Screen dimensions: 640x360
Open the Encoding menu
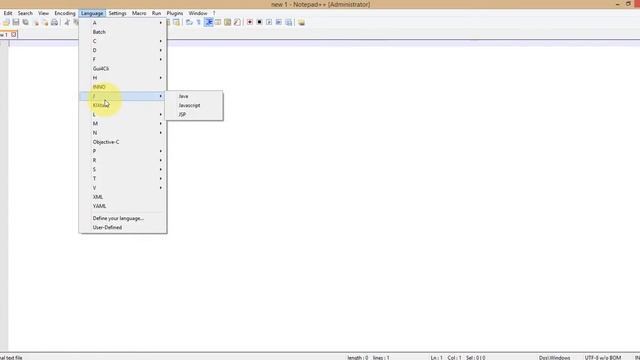[x=65, y=13]
